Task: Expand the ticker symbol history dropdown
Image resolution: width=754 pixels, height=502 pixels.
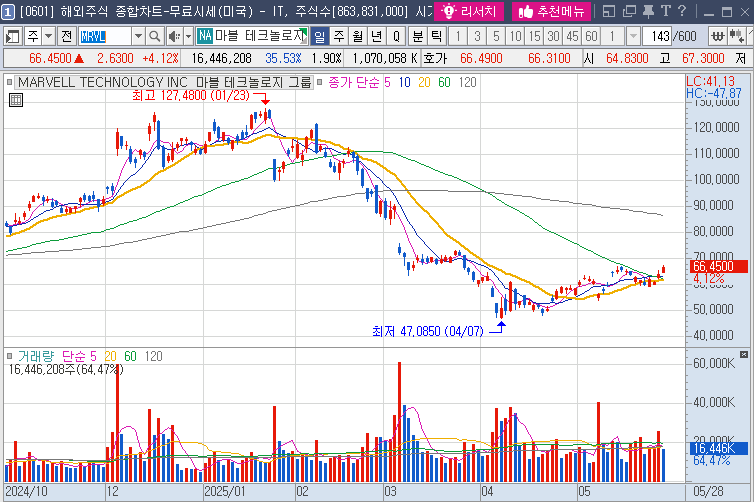Action: (x=138, y=36)
